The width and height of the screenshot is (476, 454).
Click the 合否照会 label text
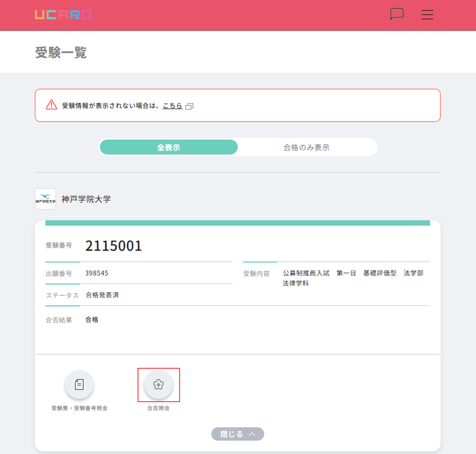pyautogui.click(x=158, y=408)
